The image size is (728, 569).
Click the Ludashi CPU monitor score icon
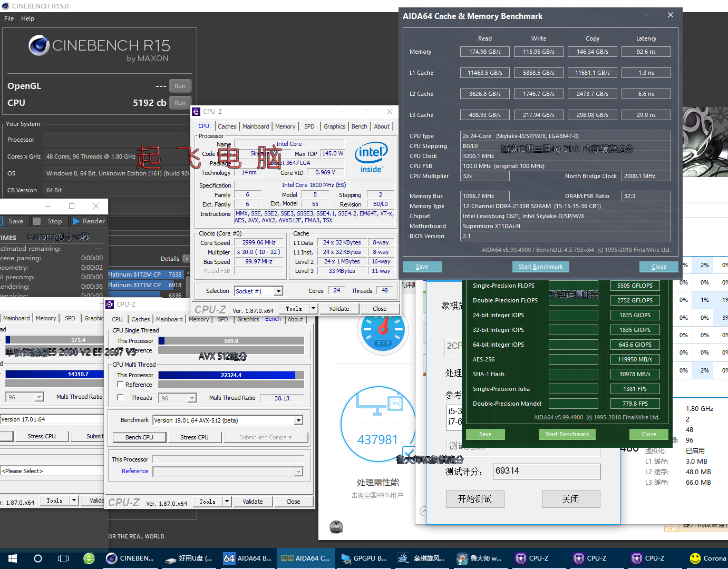pyautogui.click(x=377, y=425)
